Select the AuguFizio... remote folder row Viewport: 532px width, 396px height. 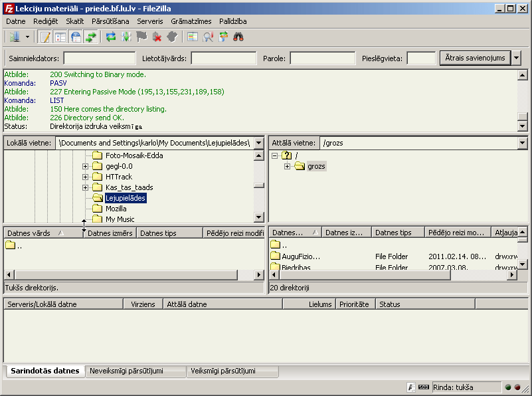coord(394,256)
